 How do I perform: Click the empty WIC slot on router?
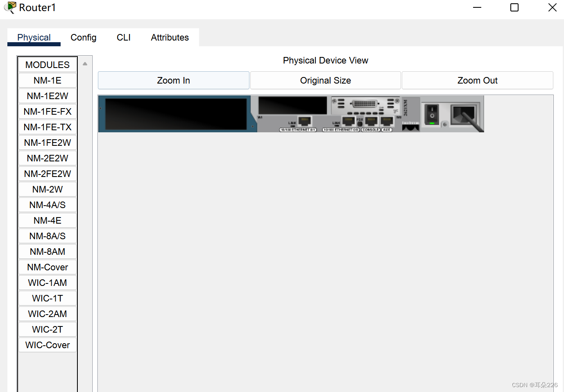[x=292, y=105]
